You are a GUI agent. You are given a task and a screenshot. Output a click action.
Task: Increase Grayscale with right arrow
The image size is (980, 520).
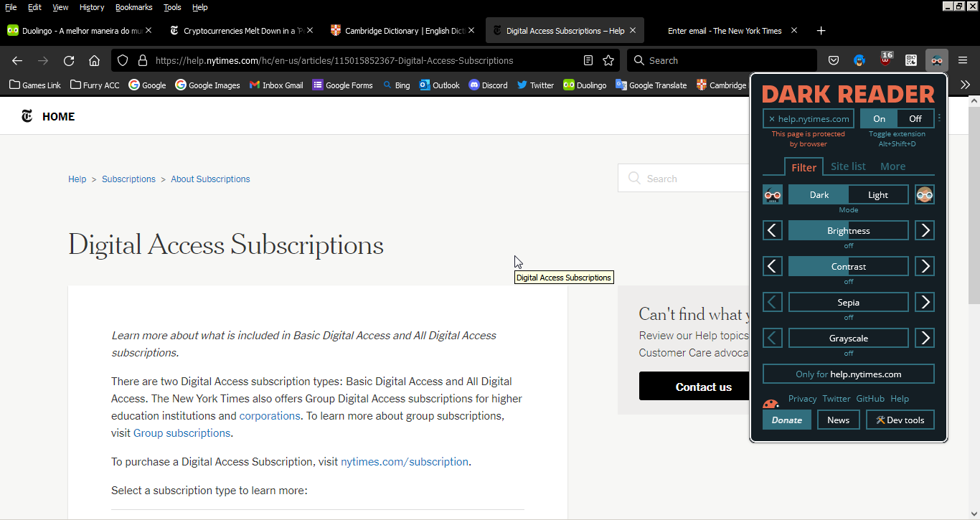coord(925,338)
